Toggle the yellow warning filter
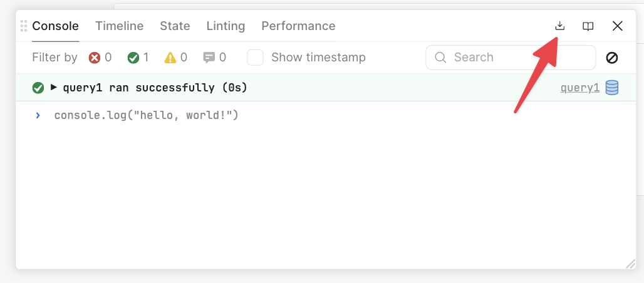Screen dimensions: 644x283 pyautogui.click(x=176, y=58)
